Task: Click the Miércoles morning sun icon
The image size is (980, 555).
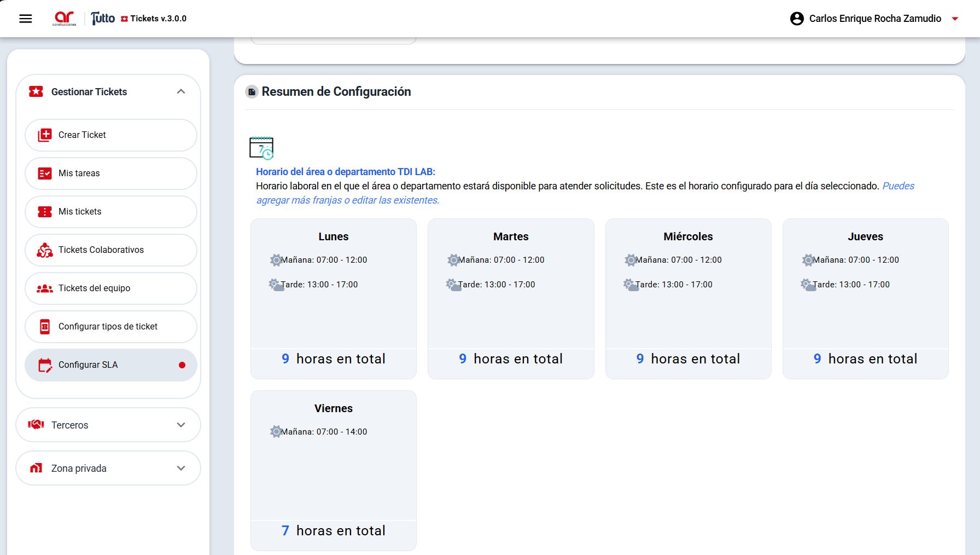Action: (x=631, y=260)
